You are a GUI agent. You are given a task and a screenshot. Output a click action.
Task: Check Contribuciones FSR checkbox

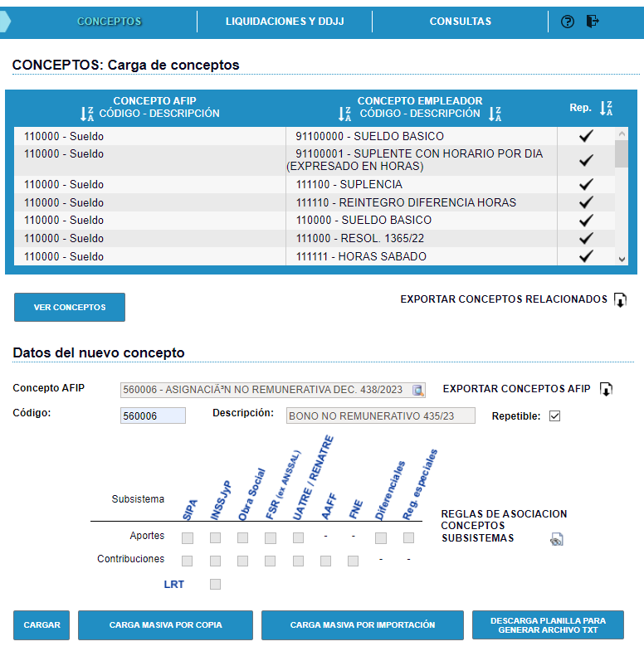pyautogui.click(x=271, y=561)
